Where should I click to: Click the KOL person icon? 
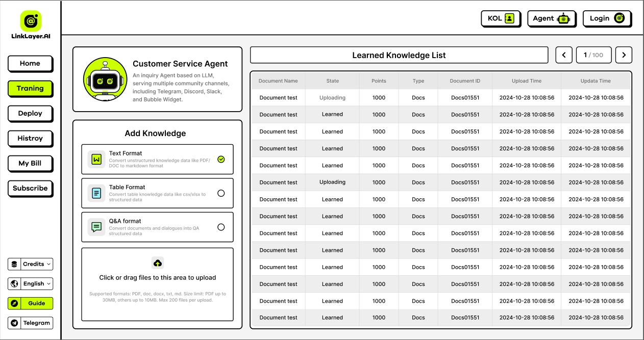click(x=509, y=18)
